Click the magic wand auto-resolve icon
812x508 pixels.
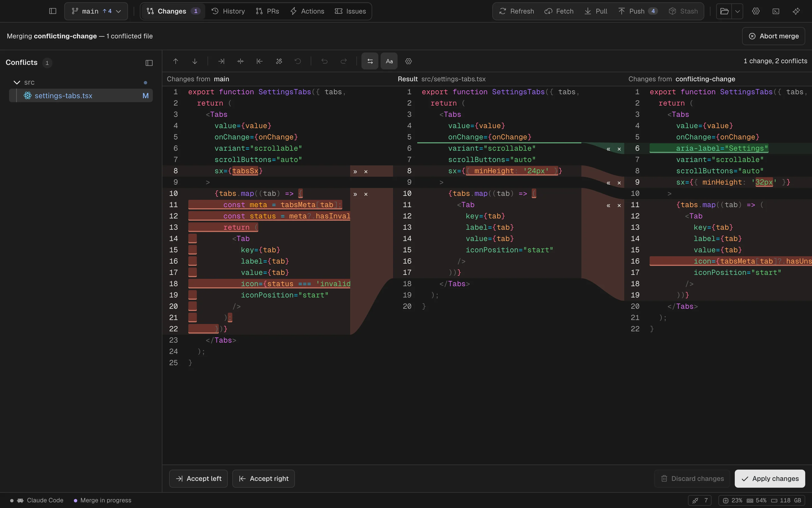point(279,61)
